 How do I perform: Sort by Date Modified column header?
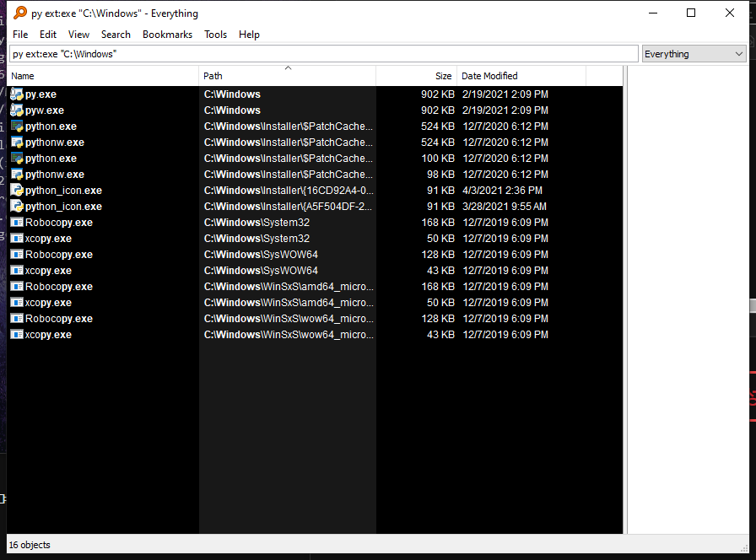(x=521, y=76)
